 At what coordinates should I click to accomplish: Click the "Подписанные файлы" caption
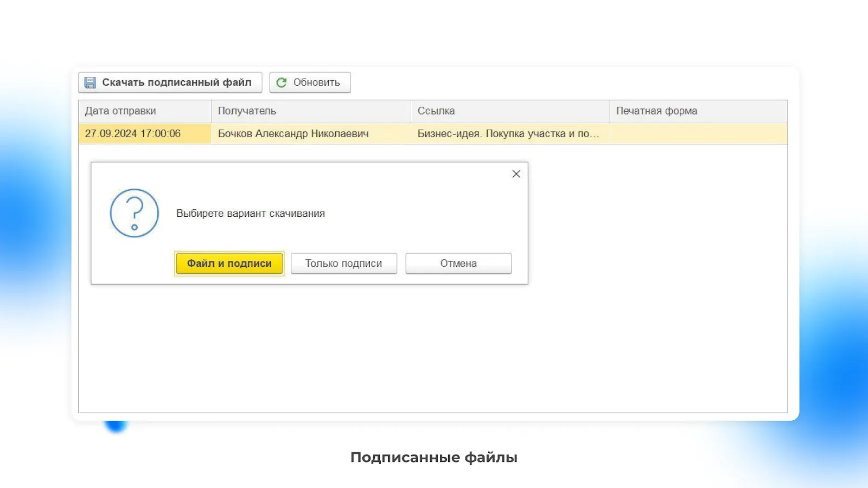434,457
